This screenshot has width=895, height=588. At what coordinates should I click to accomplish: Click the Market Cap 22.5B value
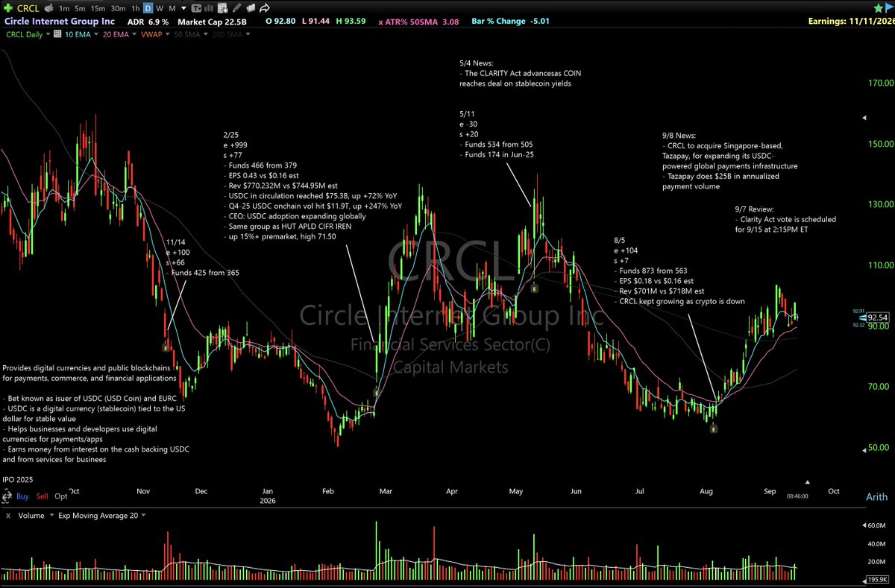[212, 22]
